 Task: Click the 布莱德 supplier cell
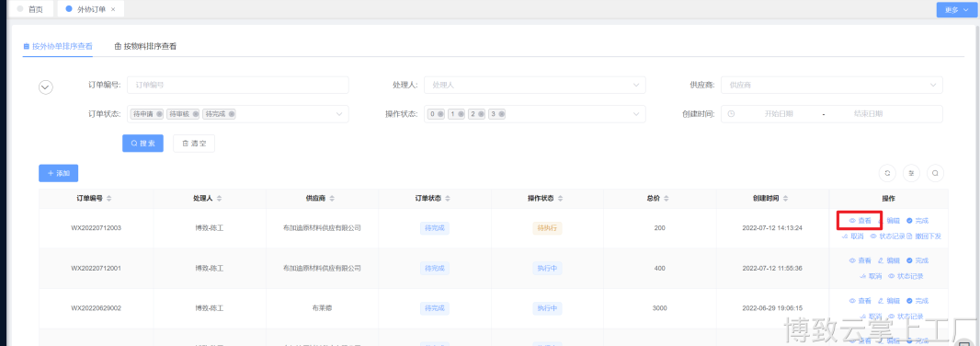click(x=322, y=308)
